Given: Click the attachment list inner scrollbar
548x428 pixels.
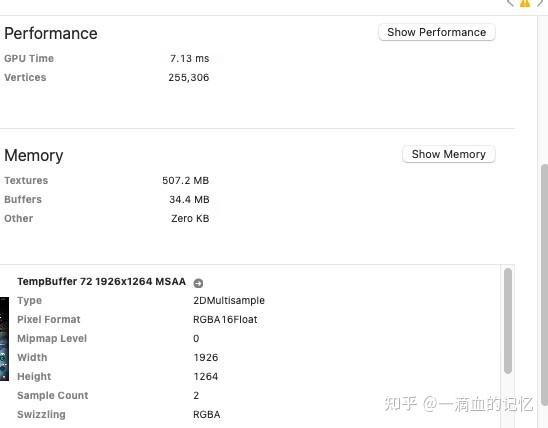Looking at the screenshot, I should [508, 321].
